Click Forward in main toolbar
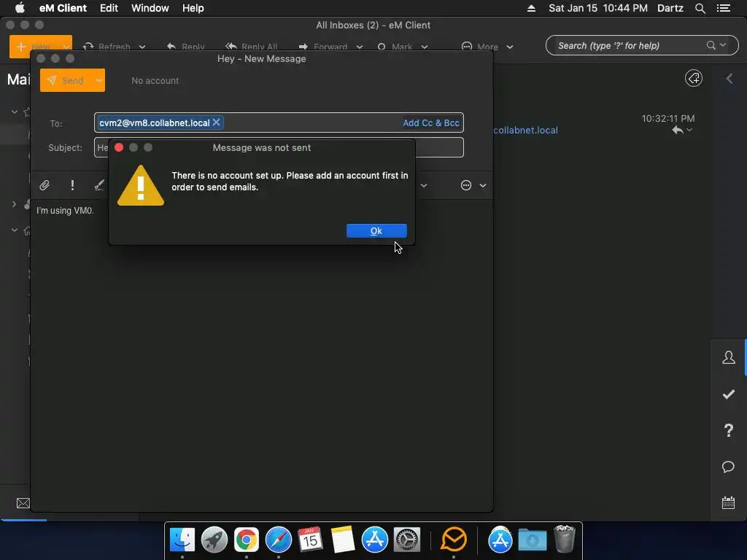Screen dimensions: 747x560 [323, 47]
